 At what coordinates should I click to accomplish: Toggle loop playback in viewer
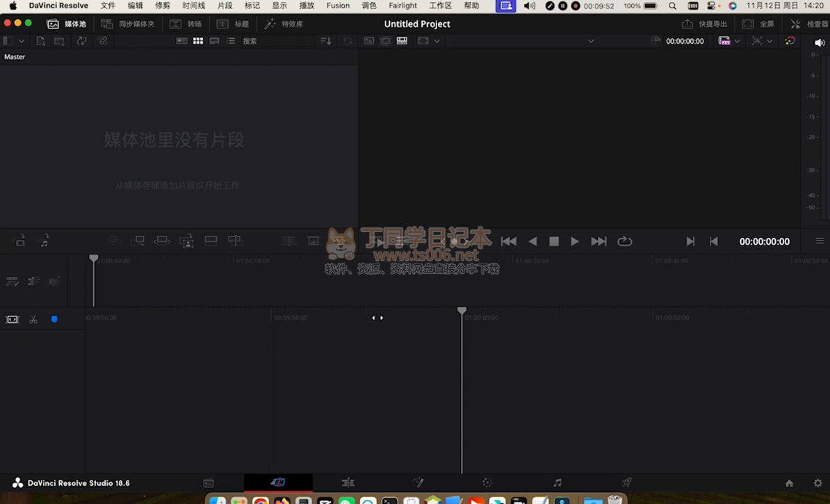[x=624, y=241]
